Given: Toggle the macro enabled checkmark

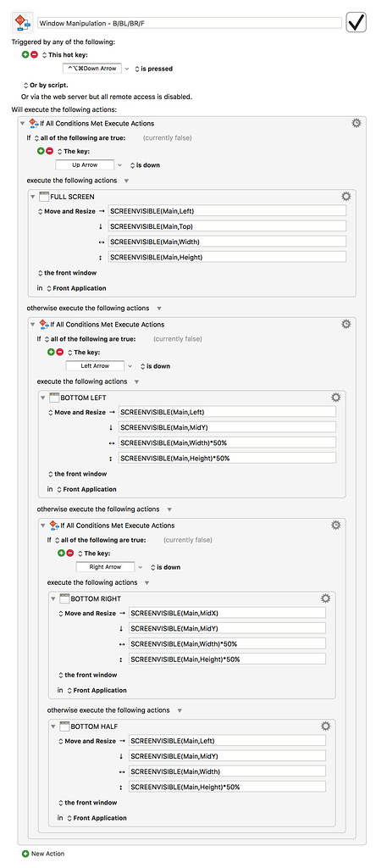Looking at the screenshot, I should tap(356, 23).
